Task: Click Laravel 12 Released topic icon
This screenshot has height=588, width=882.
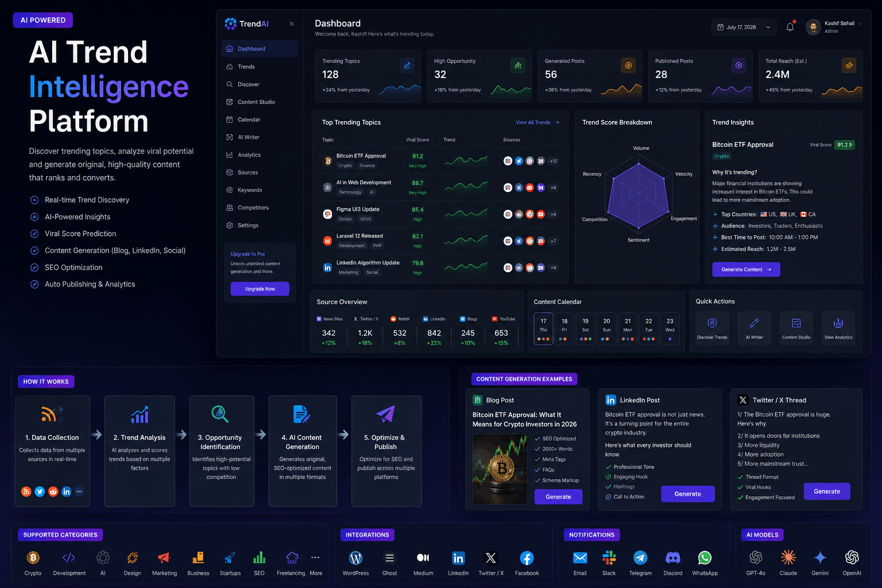Action: coord(327,241)
